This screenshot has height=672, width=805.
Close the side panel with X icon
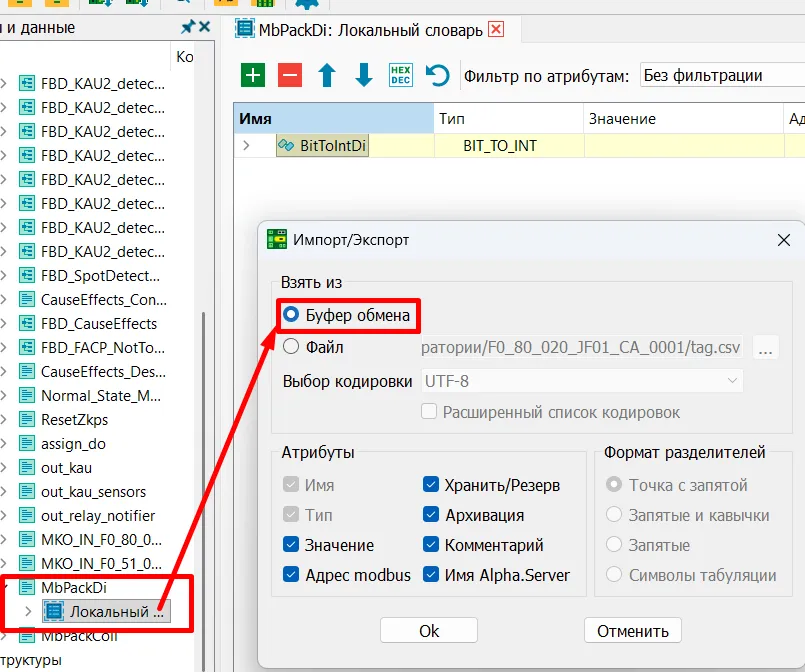tap(204, 26)
